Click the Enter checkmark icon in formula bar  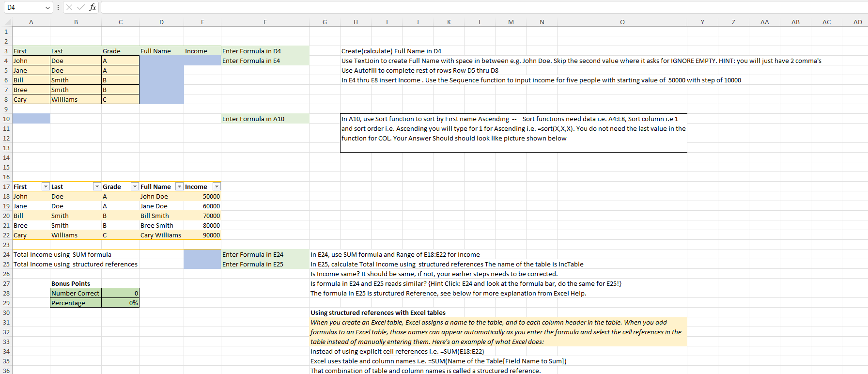tap(80, 7)
